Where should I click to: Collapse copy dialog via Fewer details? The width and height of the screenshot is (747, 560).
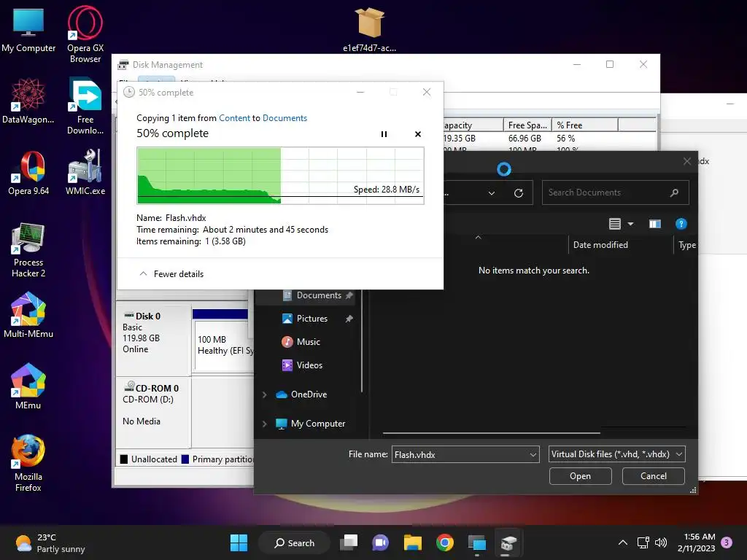click(x=171, y=274)
